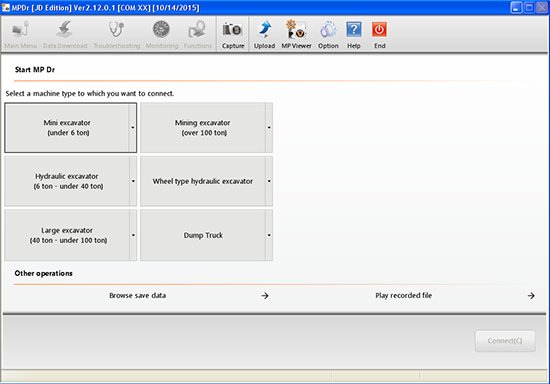550x384 pixels.
Task: Expand Wheel type hydraulic excavator dropdown arrow
Action: click(x=269, y=181)
